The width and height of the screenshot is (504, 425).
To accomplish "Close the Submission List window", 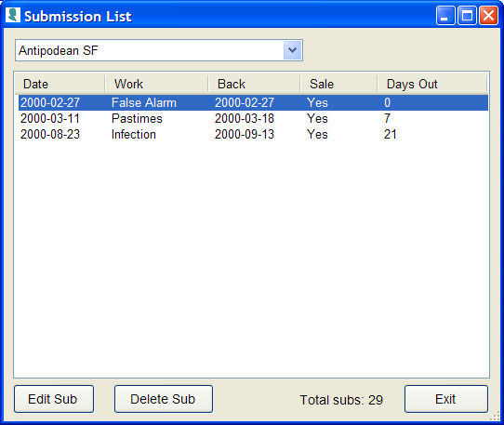I will point(488,16).
